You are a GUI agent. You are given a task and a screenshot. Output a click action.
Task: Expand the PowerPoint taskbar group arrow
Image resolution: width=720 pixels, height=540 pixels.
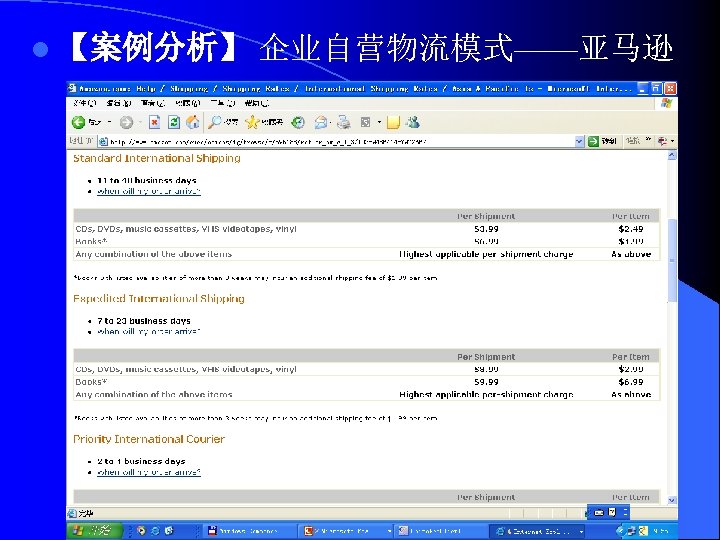tap(389, 531)
